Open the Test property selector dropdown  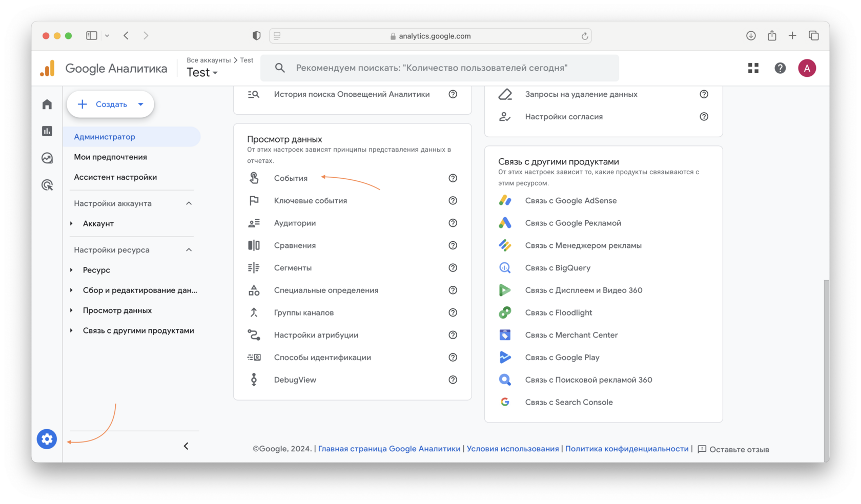202,73
